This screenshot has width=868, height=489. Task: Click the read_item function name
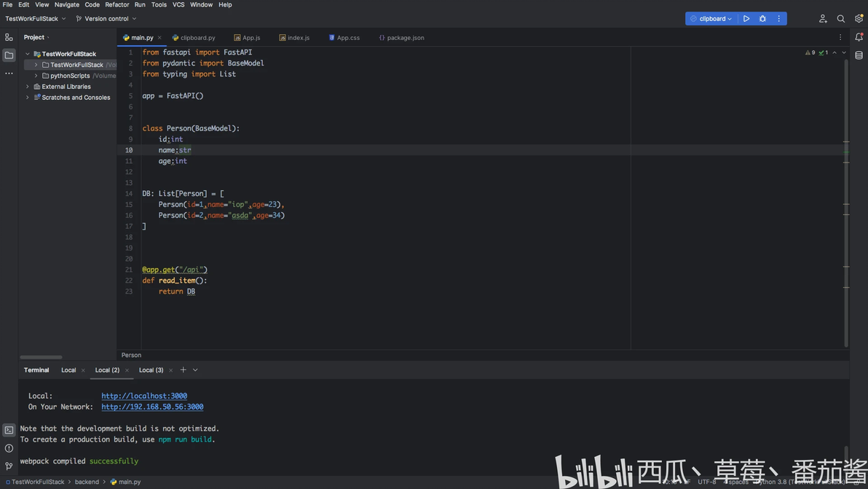coord(177,281)
